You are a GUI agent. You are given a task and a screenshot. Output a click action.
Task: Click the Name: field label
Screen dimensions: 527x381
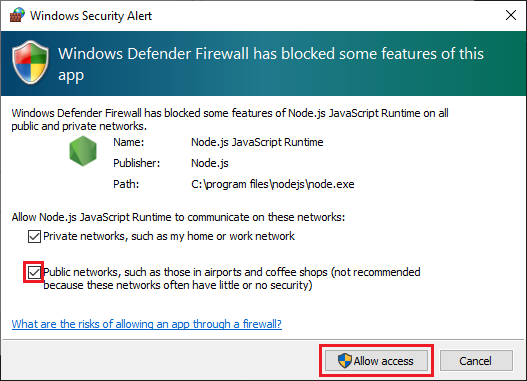(x=129, y=142)
